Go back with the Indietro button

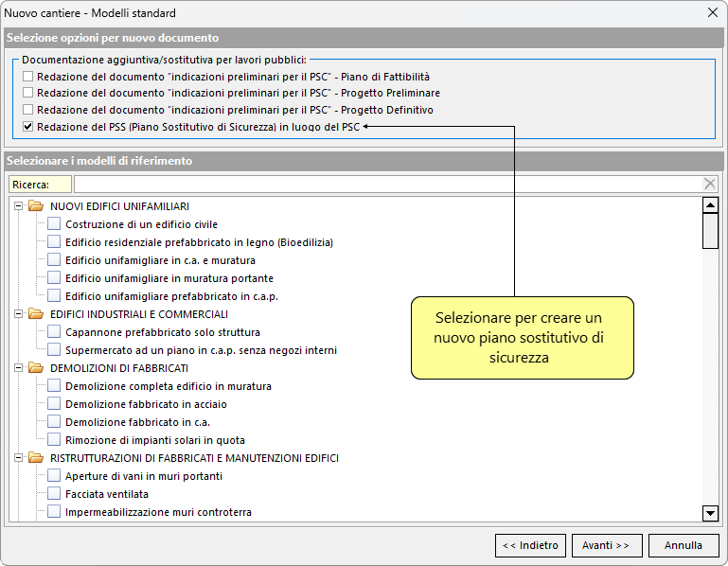coord(530,545)
